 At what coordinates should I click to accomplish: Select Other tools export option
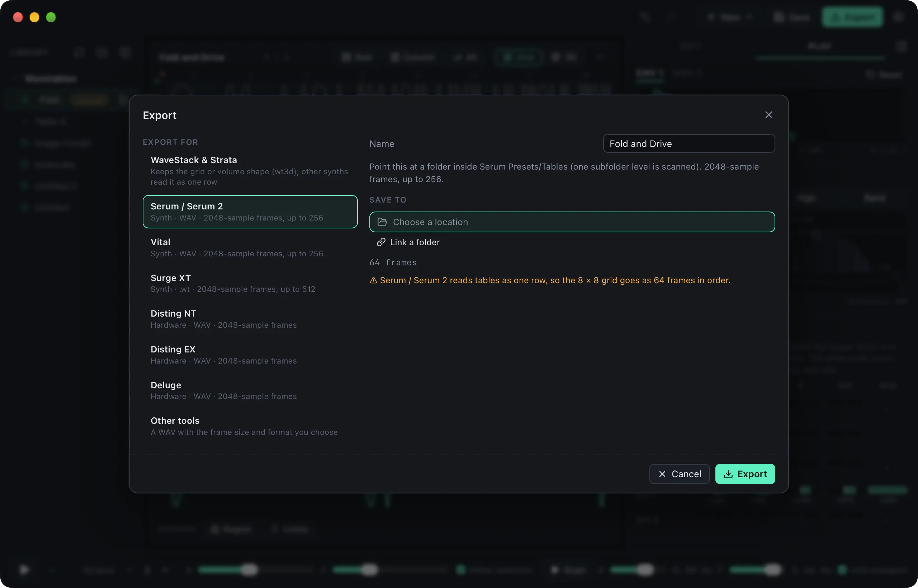(x=250, y=426)
